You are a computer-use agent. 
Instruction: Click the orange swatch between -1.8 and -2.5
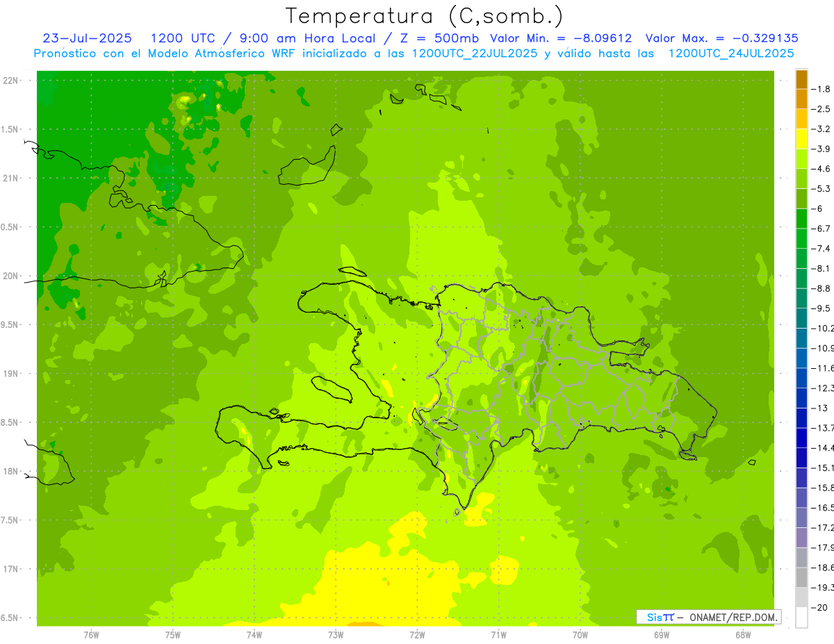(801, 99)
